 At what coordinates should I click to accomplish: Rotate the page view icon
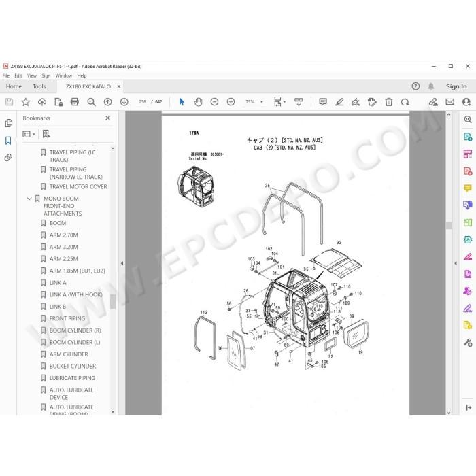(x=405, y=102)
